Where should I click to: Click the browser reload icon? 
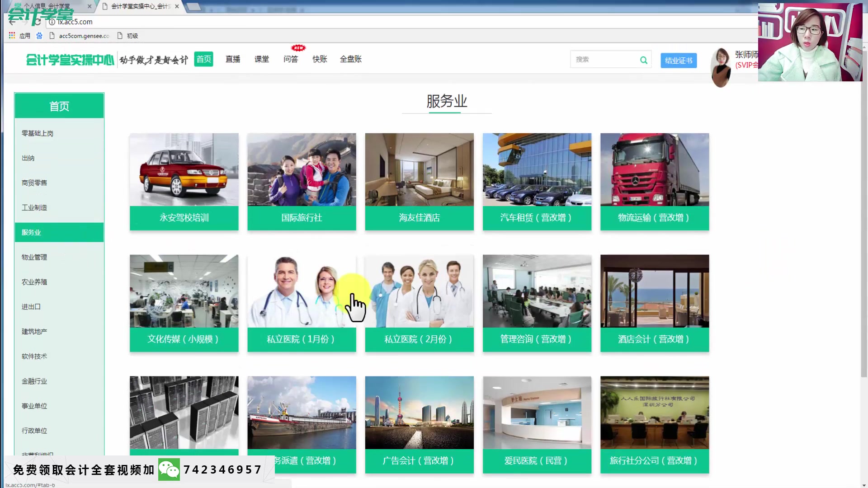click(x=38, y=22)
